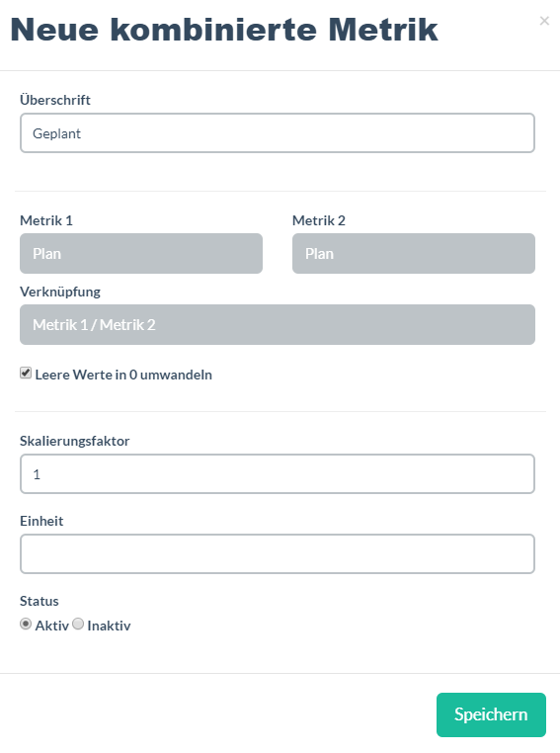Uncheck the Leere Werte in 0 umwandeln checkbox
Image resolution: width=560 pixels, height=753 pixels.
point(26,374)
